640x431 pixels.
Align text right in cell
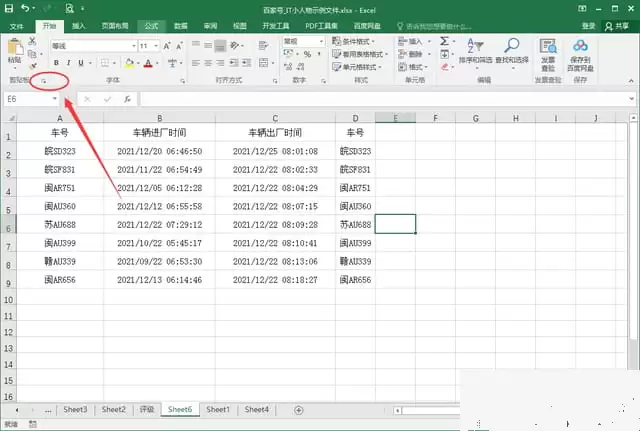point(220,63)
